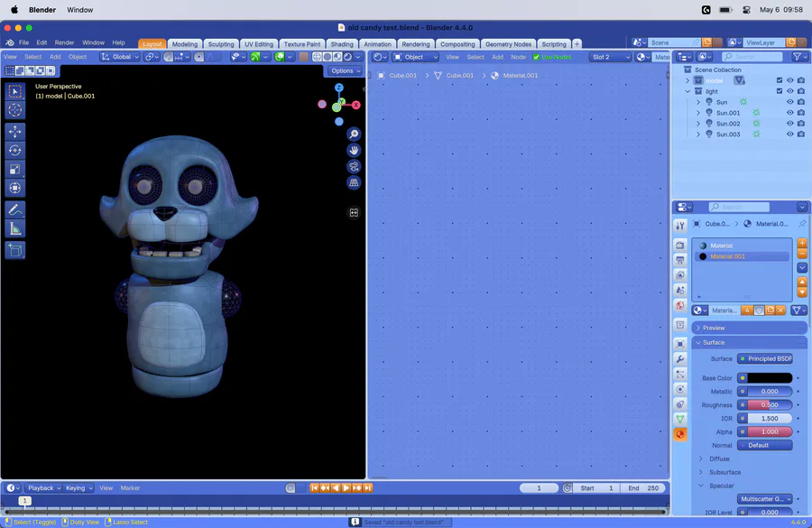812x528 pixels.
Task: Switch to the Sculpting workspace tab
Action: [x=221, y=44]
